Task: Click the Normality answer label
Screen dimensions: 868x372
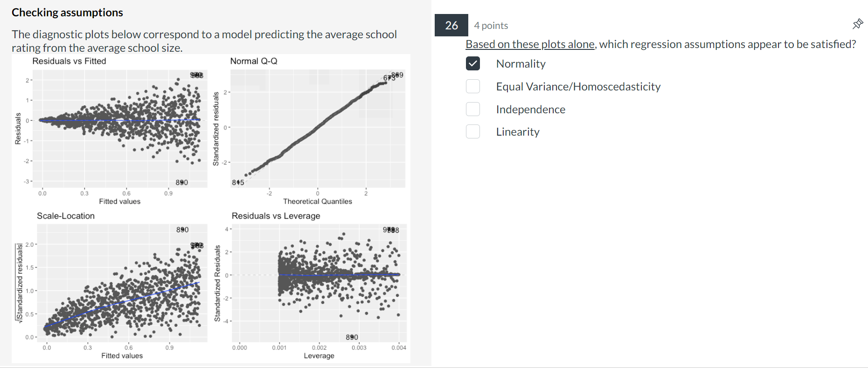Action: coord(521,64)
